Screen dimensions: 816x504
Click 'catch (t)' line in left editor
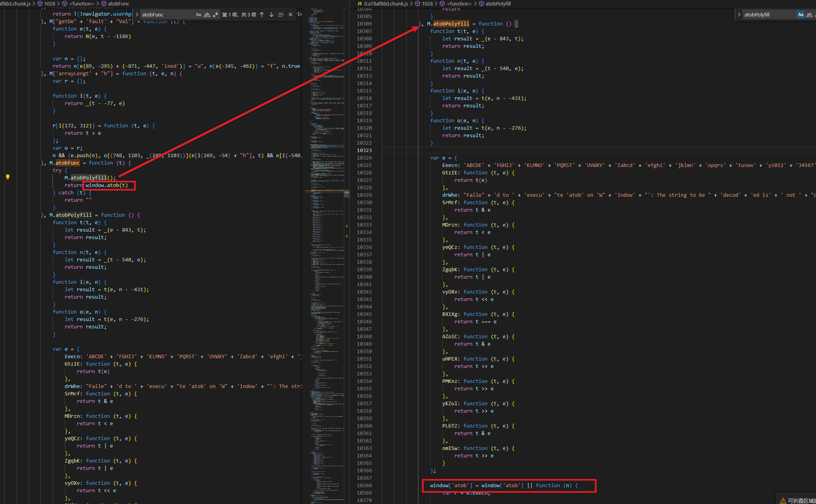[x=72, y=192]
